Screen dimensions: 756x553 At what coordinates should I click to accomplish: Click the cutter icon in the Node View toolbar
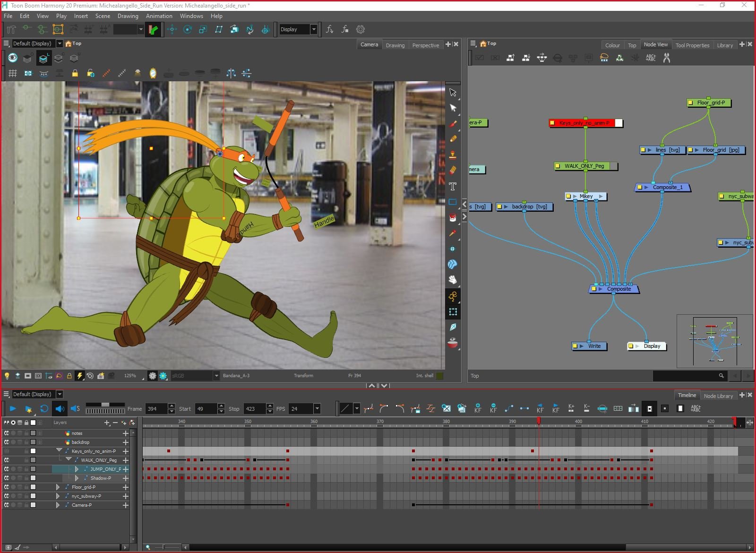[x=667, y=58]
